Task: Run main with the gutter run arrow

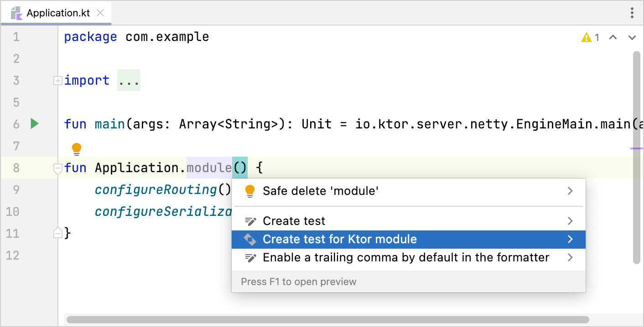Action: coord(35,124)
